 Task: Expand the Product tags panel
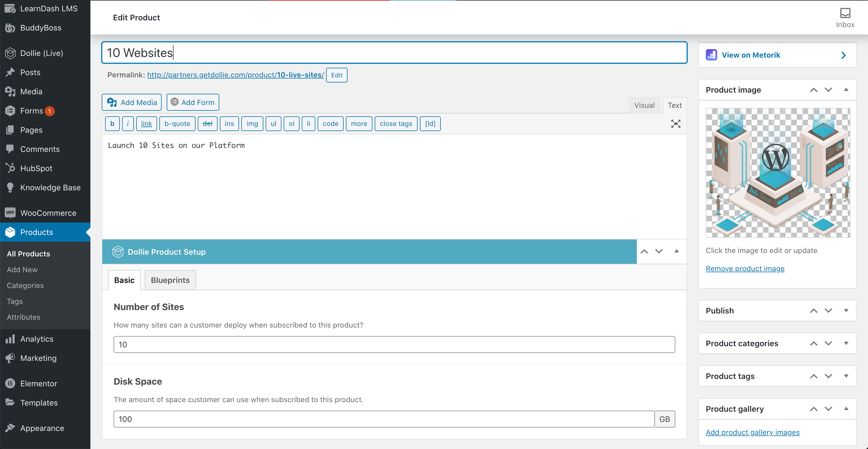pyautogui.click(x=847, y=376)
